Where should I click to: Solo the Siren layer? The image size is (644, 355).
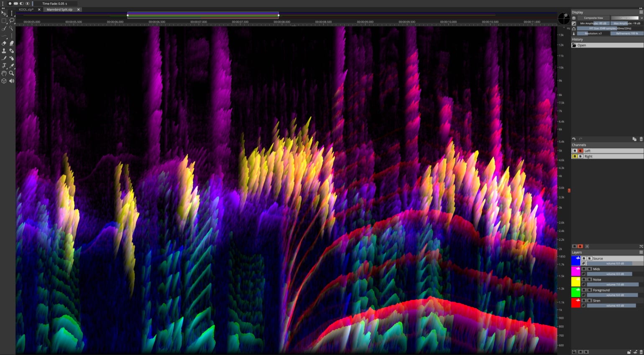coord(590,301)
